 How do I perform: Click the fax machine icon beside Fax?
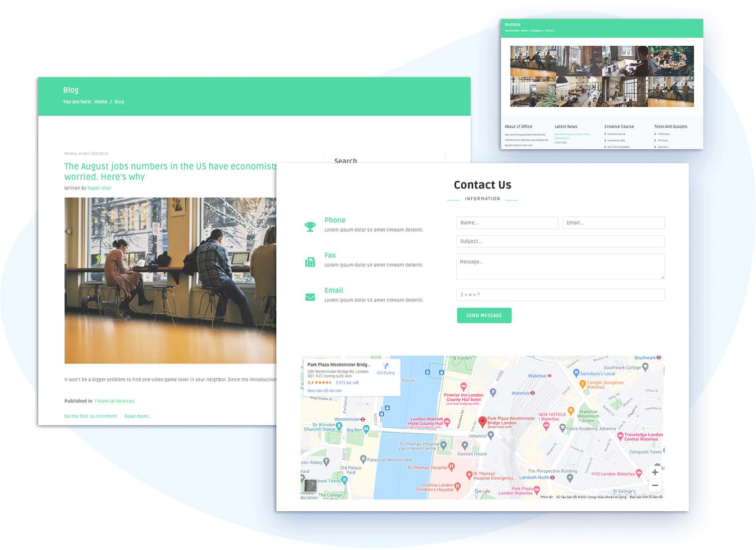(x=310, y=262)
